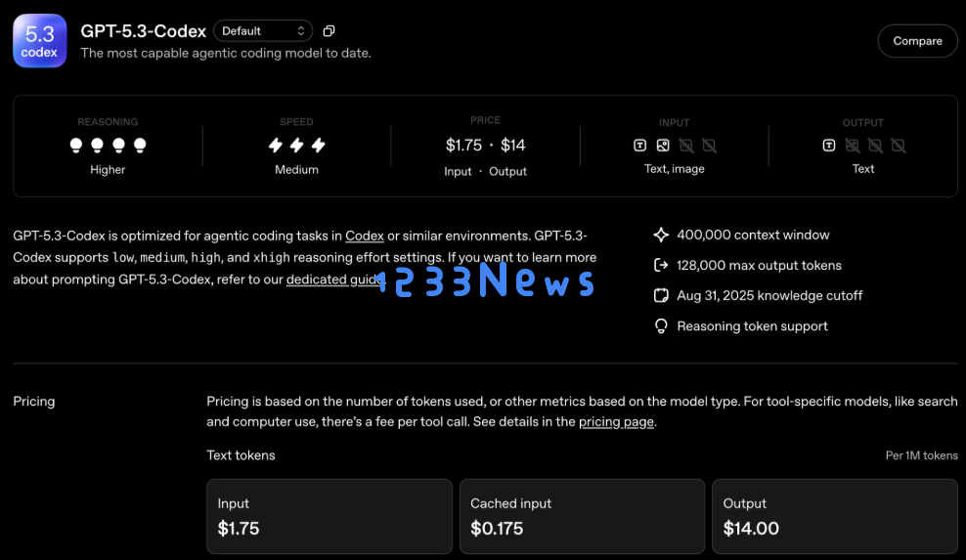Click the lightbulb reasoning rating icons
The height and width of the screenshot is (560, 966).
pyautogui.click(x=108, y=146)
